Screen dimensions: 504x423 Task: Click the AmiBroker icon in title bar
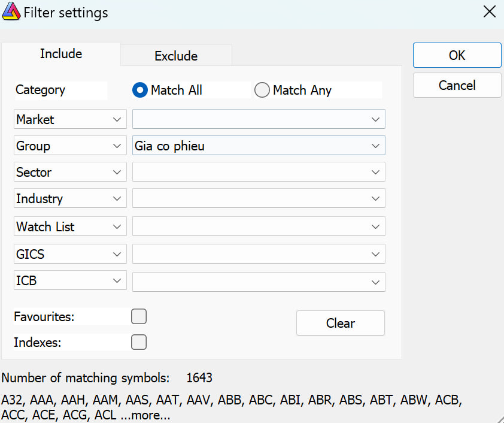[x=11, y=12]
